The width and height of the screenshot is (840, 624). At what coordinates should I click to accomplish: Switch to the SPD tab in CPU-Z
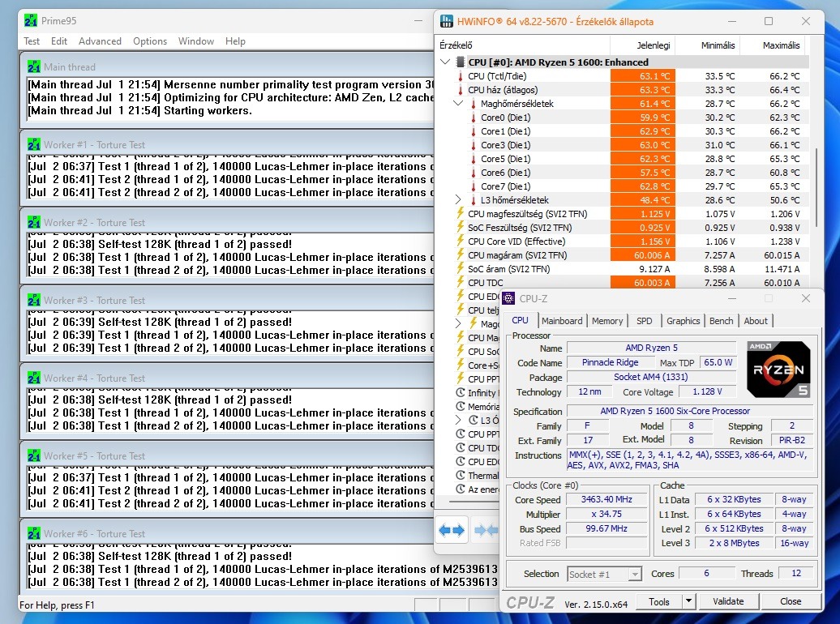tap(645, 321)
